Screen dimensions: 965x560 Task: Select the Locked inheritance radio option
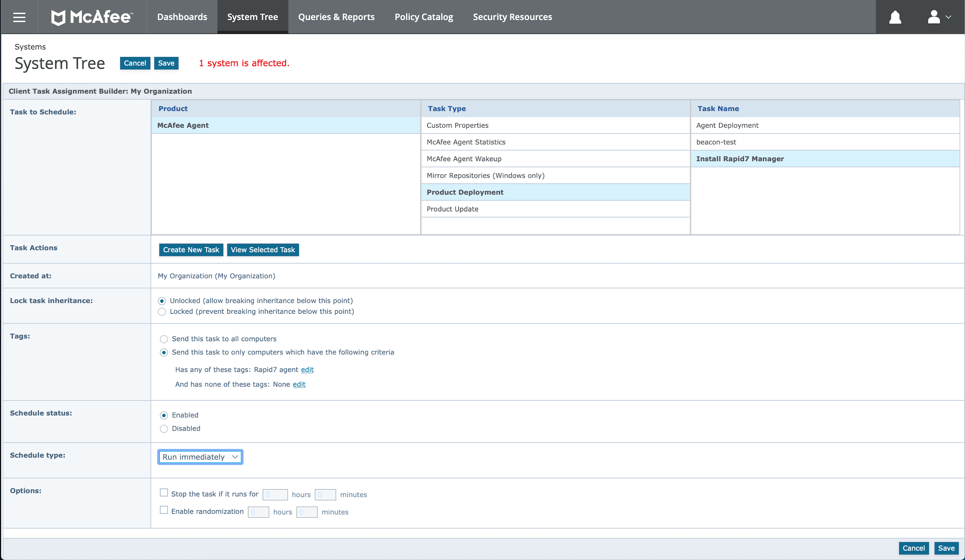tap(162, 312)
